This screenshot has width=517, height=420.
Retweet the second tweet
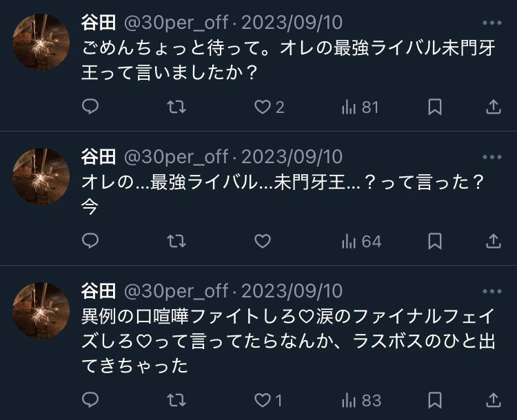click(177, 241)
